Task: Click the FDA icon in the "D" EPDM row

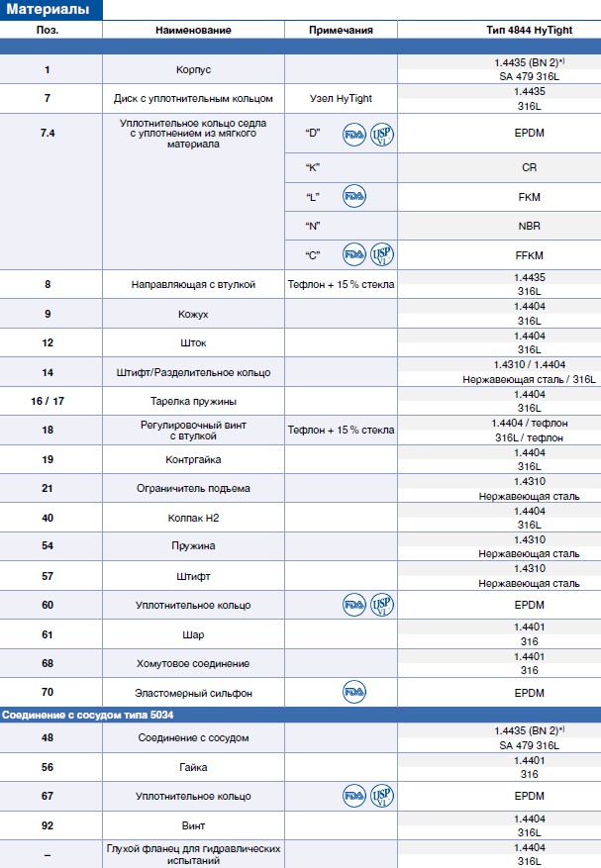Action: 353,135
